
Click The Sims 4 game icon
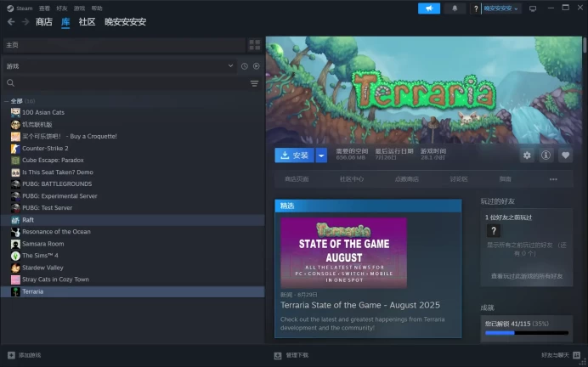tap(15, 256)
